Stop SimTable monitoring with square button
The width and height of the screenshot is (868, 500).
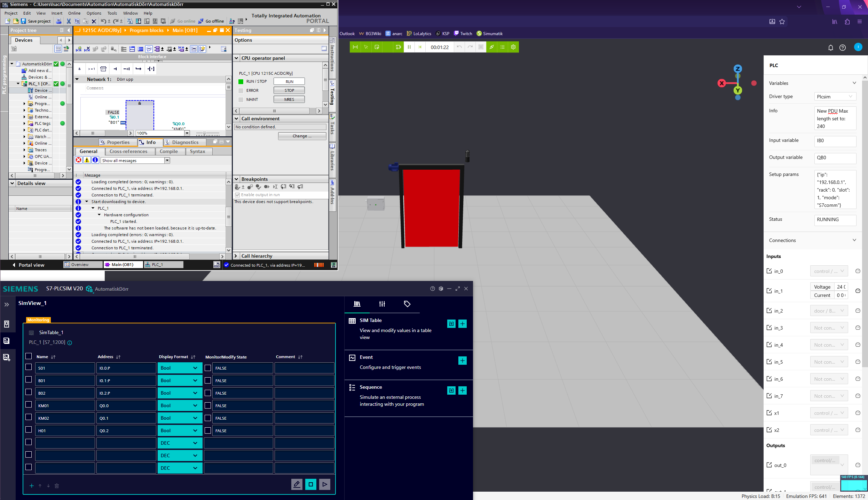point(310,484)
